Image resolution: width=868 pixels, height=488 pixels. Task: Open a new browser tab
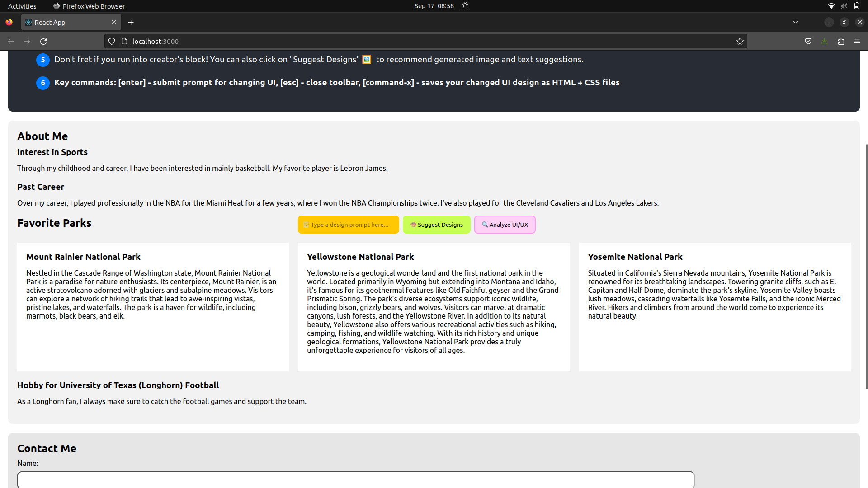click(131, 22)
